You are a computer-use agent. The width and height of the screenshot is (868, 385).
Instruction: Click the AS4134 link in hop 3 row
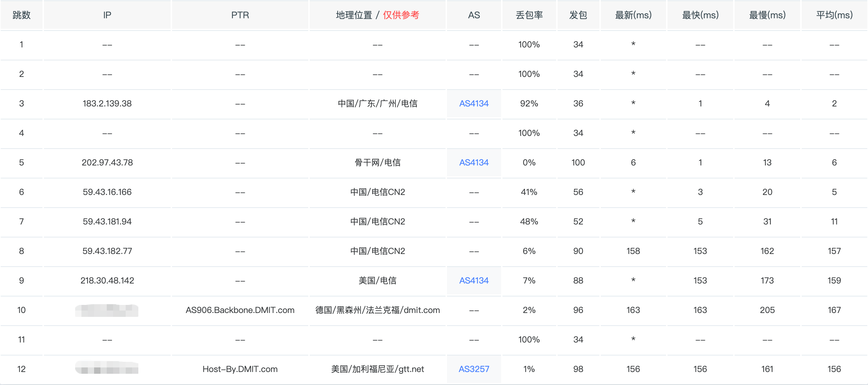point(474,104)
